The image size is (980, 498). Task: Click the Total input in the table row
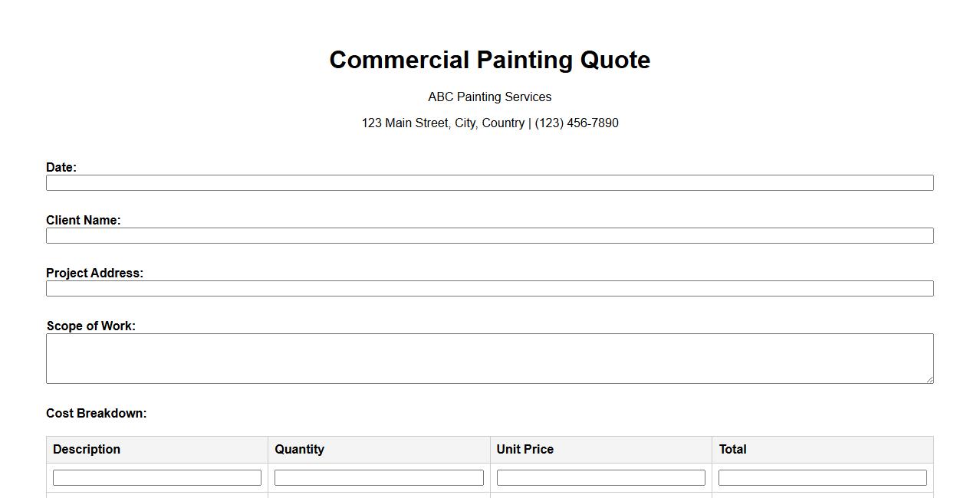click(x=822, y=477)
